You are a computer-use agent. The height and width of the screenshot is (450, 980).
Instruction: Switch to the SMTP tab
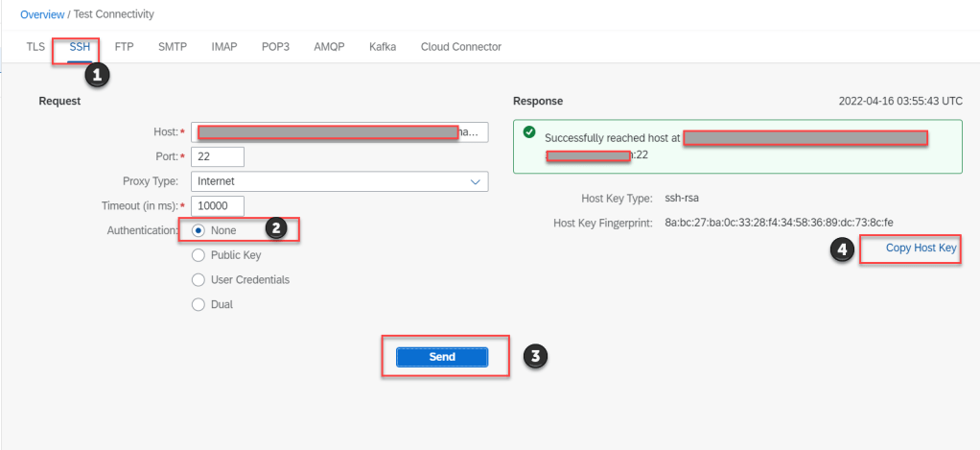pyautogui.click(x=173, y=47)
